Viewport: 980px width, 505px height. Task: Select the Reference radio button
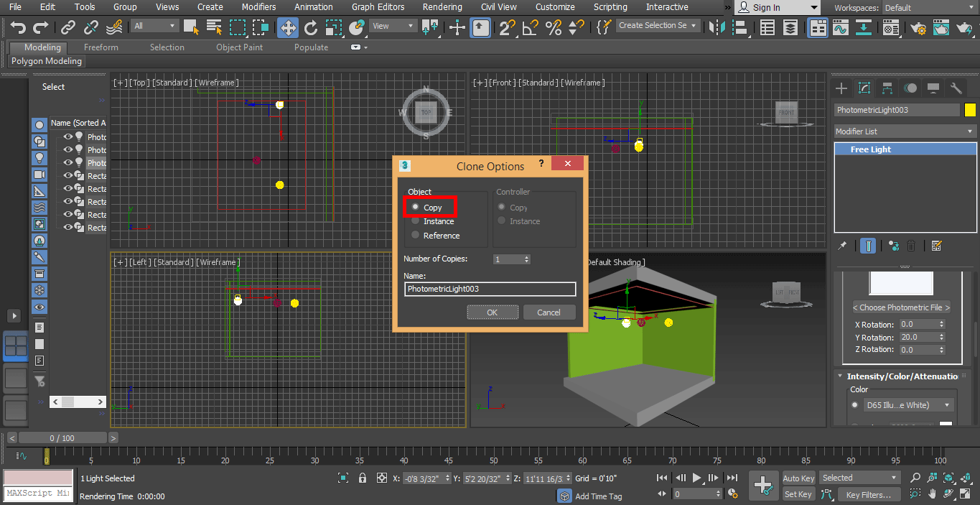[416, 235]
